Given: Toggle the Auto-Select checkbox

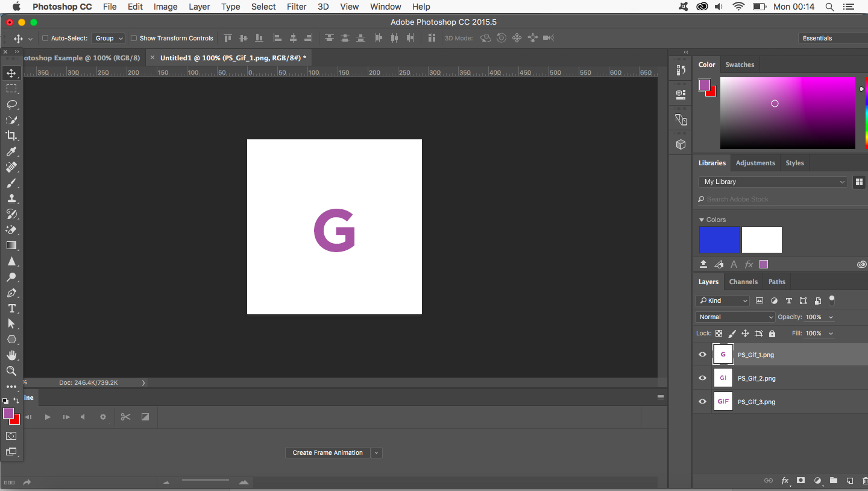Looking at the screenshot, I should 45,38.
